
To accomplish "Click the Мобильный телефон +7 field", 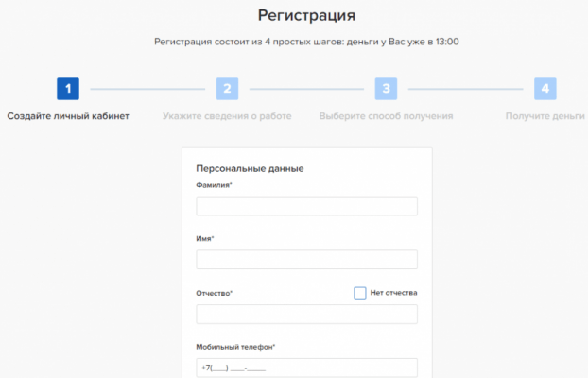I will (306, 368).
